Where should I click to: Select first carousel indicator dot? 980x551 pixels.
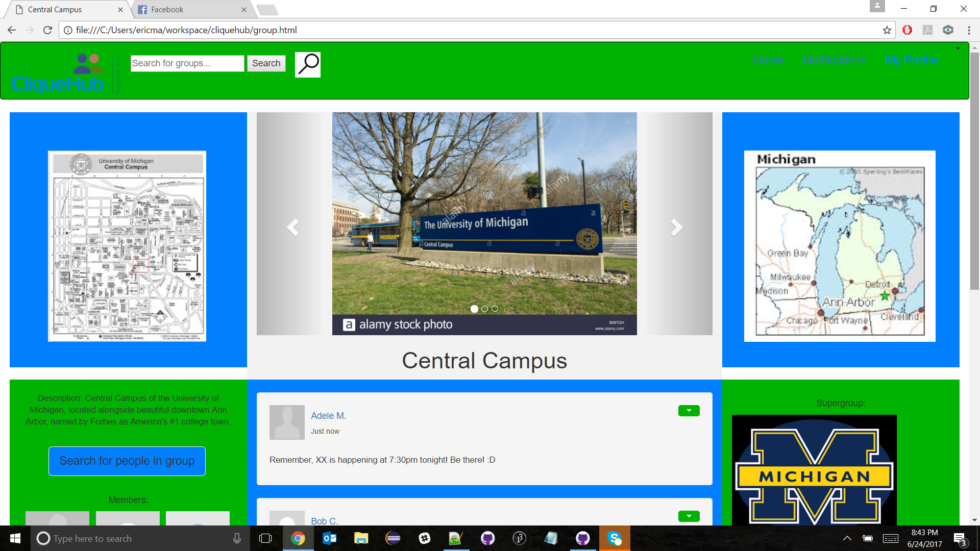[474, 309]
